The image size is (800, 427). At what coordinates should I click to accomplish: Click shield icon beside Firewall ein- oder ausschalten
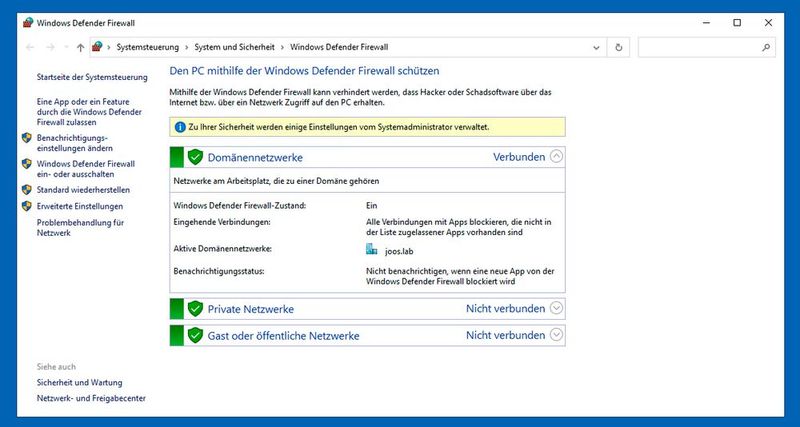27,164
